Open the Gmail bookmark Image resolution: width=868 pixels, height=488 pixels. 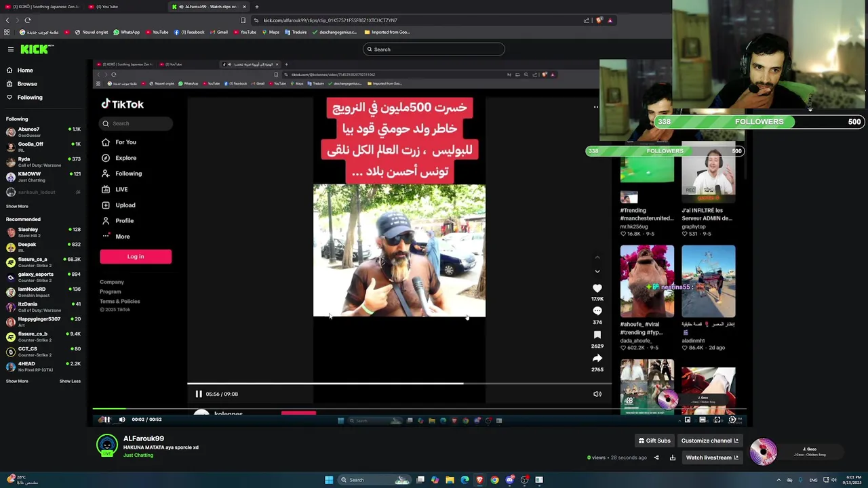coord(219,32)
